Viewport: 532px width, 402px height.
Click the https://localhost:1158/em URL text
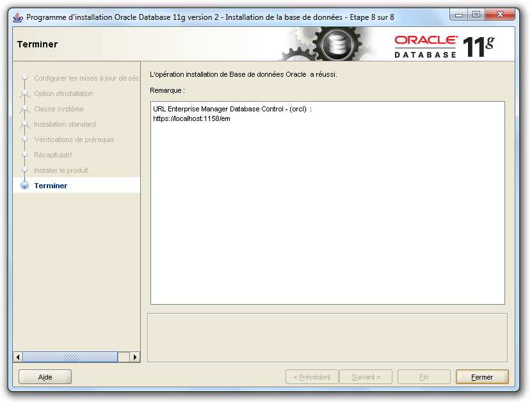tap(191, 119)
